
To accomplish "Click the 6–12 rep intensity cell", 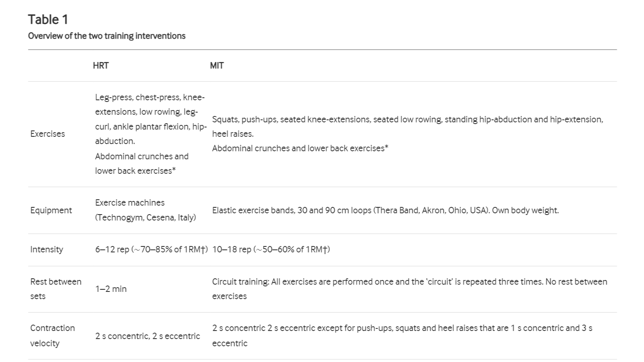I will click(151, 249).
